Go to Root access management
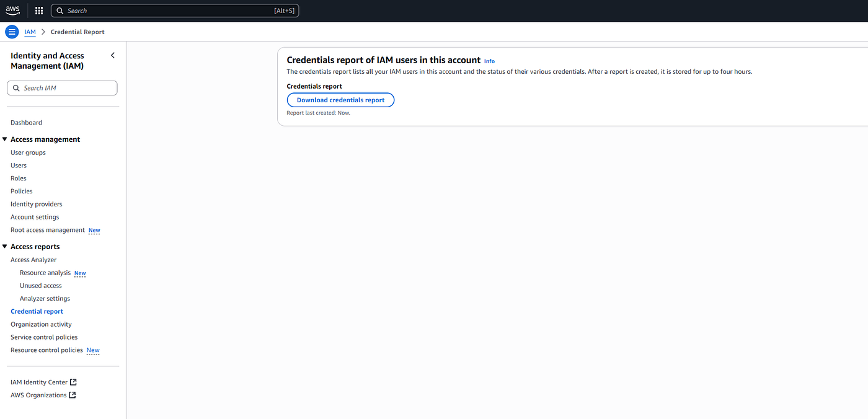This screenshot has height=419, width=868. click(x=48, y=230)
